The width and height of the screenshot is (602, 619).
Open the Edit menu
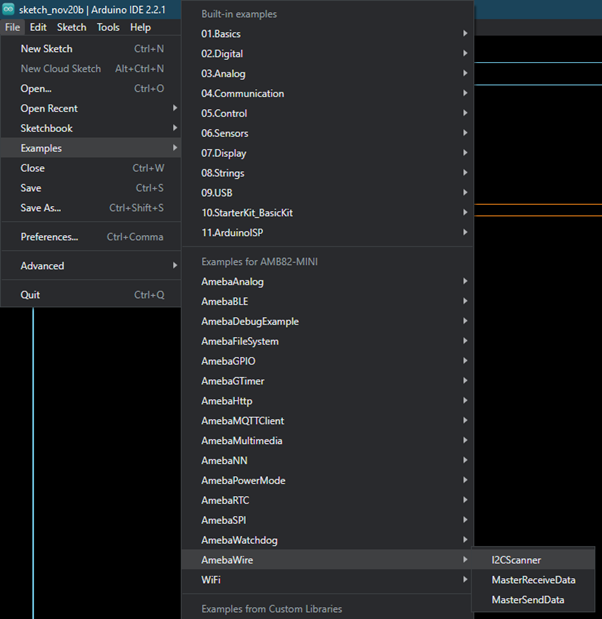(38, 28)
